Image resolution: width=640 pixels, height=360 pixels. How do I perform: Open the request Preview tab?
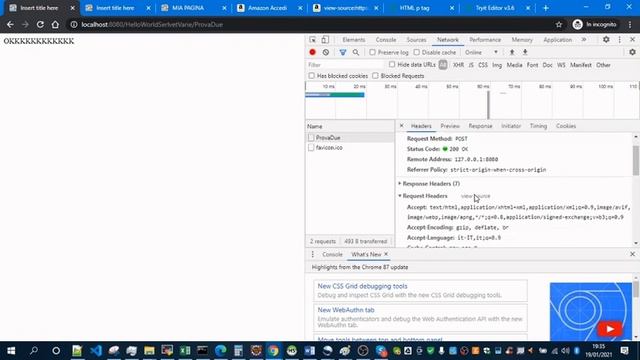point(450,126)
